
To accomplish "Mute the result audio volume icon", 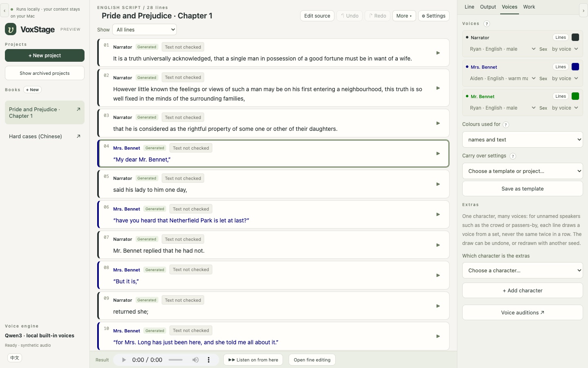I will [x=196, y=360].
